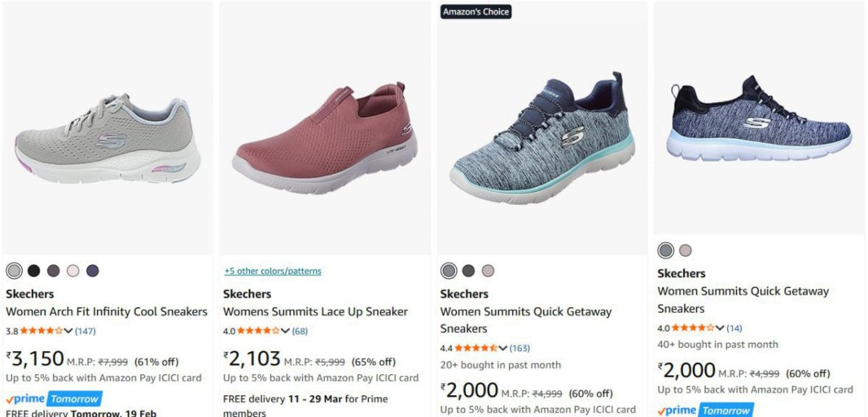This screenshot has height=417, width=868.
Task: Expand rating breakdown arrow beside 147 reviews
Action: coord(69,331)
